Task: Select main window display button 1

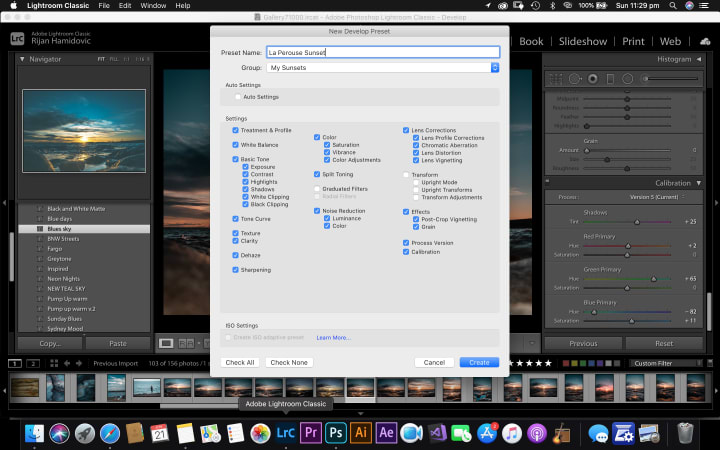Action: [x=15, y=363]
